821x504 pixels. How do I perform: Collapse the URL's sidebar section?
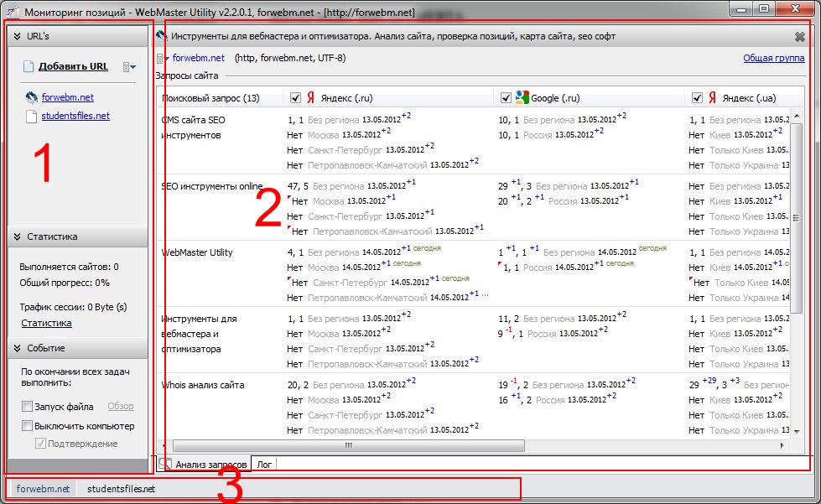pyautogui.click(x=17, y=37)
